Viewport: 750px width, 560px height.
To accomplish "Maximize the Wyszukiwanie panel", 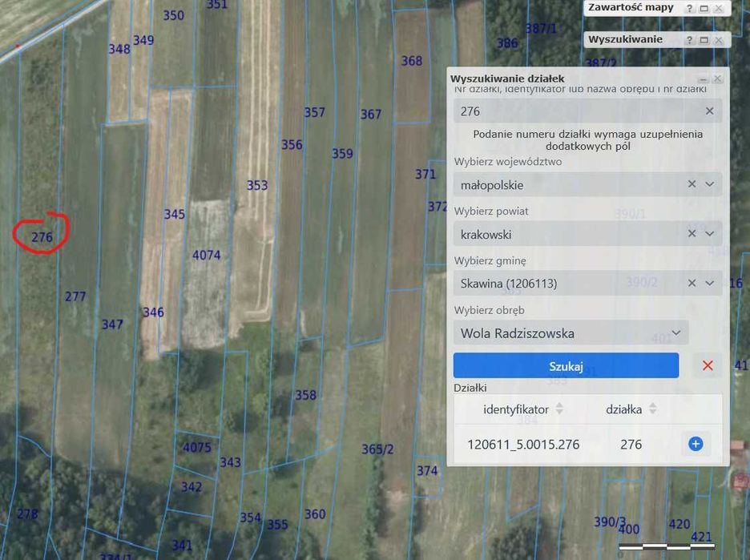I will (704, 40).
